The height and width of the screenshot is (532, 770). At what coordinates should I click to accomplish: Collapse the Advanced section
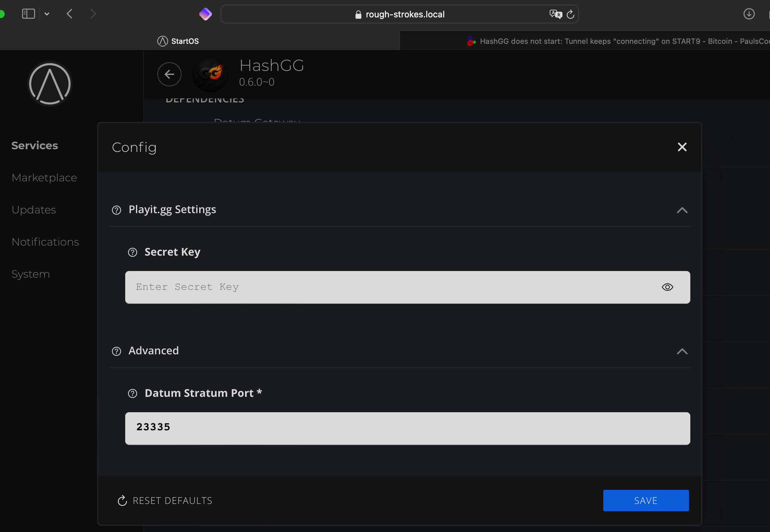pyautogui.click(x=682, y=351)
